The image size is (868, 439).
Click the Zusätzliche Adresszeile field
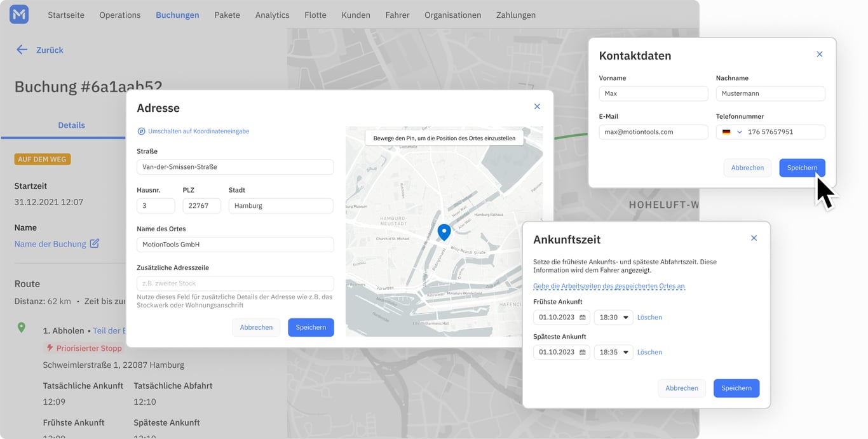[x=235, y=283]
